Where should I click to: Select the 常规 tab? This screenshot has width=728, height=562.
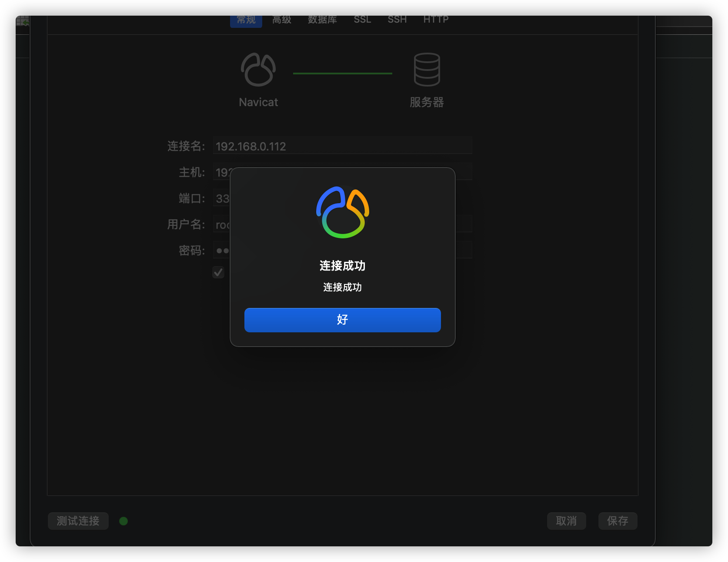(x=246, y=19)
